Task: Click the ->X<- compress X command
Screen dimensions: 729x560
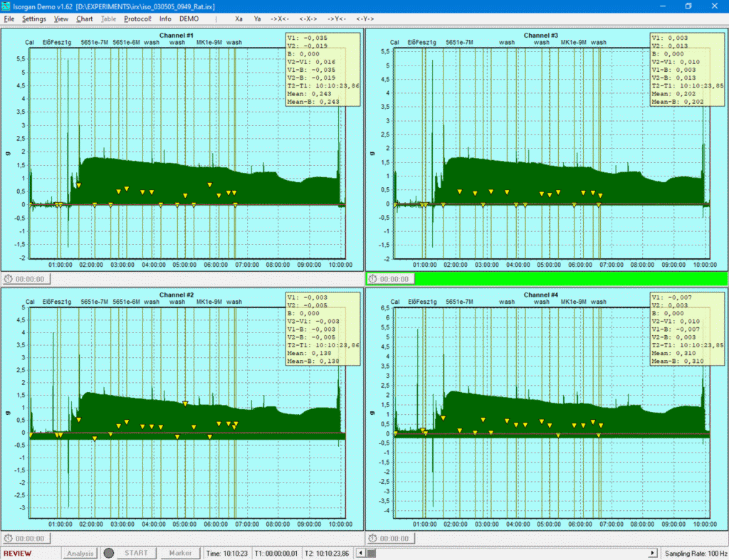Action: 280,19
